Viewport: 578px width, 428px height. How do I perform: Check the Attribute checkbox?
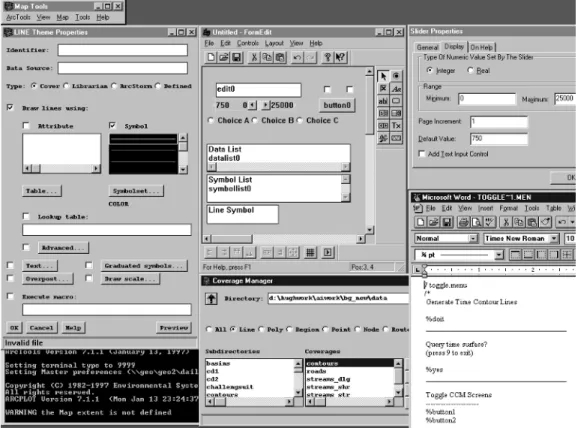[x=26, y=126]
